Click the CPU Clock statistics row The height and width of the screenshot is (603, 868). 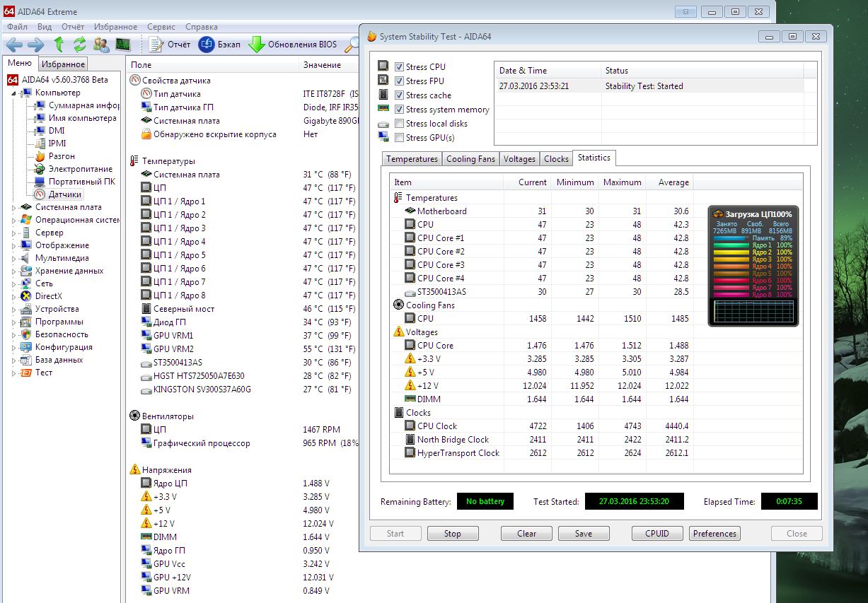541,426
